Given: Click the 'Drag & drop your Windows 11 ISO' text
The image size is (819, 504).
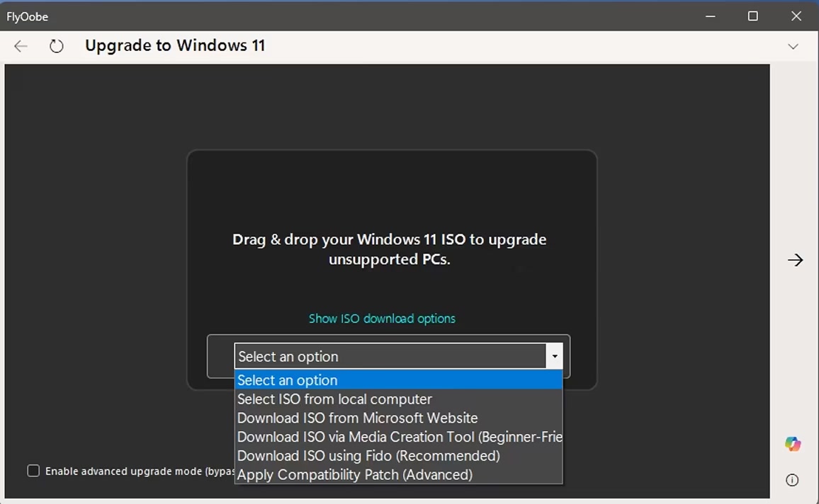Looking at the screenshot, I should click(389, 249).
